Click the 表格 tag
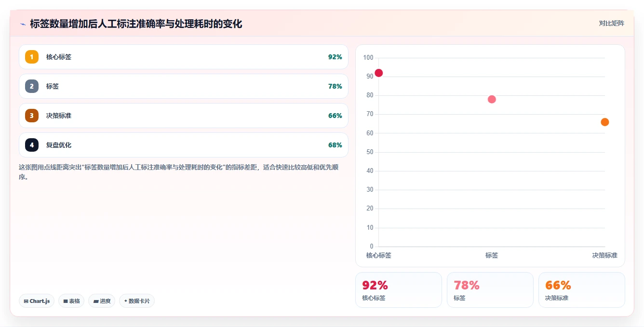Screen dimensions: 644x327 (71, 301)
